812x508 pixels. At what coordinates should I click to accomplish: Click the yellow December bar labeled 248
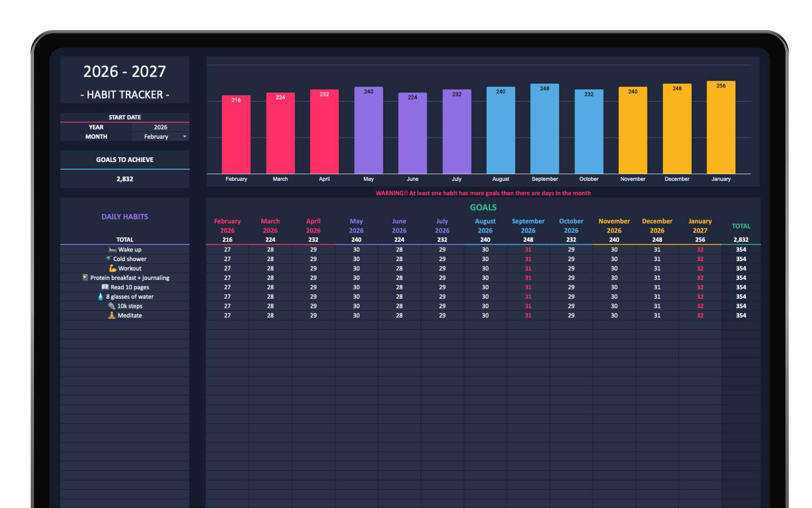[x=677, y=129]
